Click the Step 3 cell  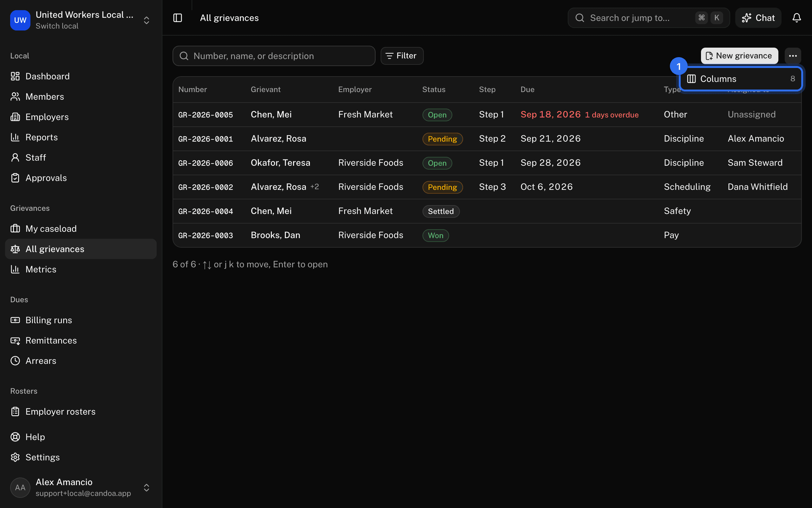[492, 187]
